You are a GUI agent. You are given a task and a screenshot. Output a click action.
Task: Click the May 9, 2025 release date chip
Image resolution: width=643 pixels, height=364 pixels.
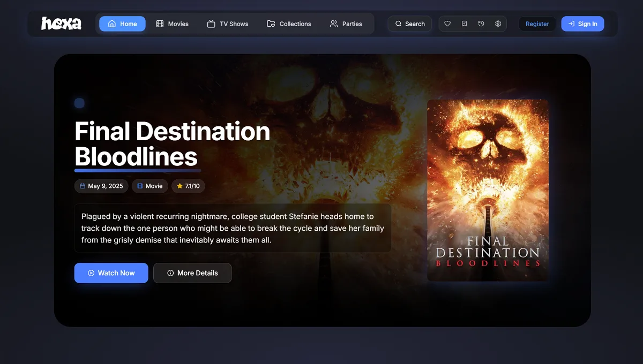tap(101, 186)
